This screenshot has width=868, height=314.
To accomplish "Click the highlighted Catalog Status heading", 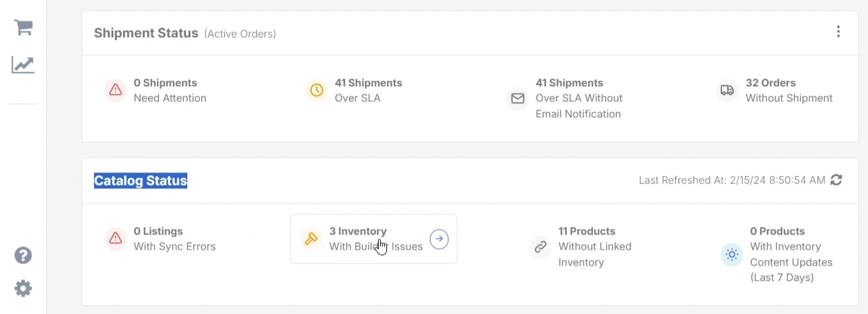I will [141, 181].
